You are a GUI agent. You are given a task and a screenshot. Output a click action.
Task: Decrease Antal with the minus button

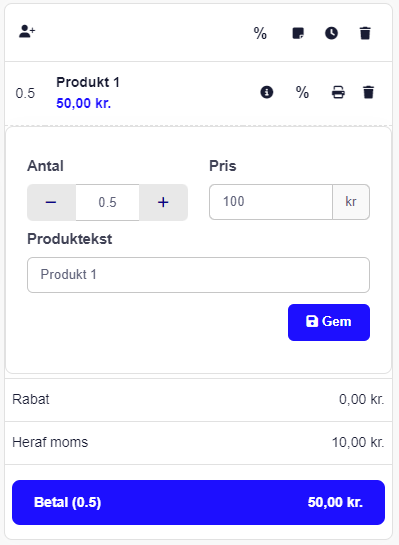(51, 202)
